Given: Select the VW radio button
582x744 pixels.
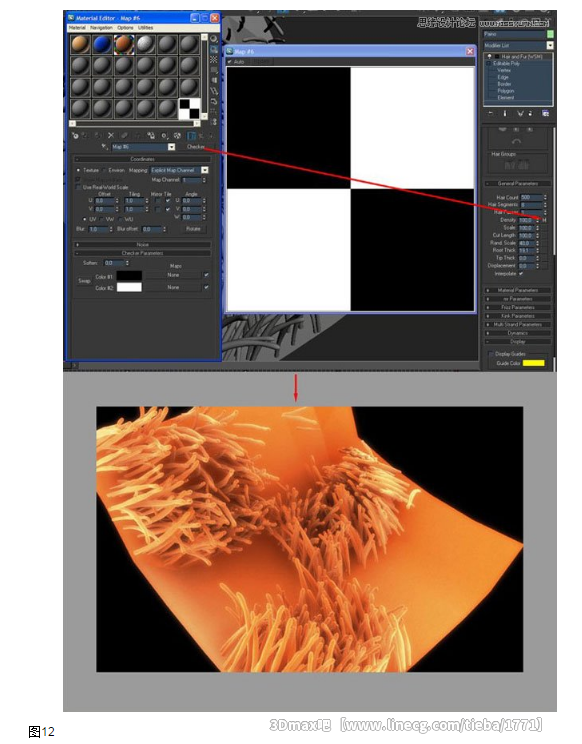Looking at the screenshot, I should coord(102,219).
